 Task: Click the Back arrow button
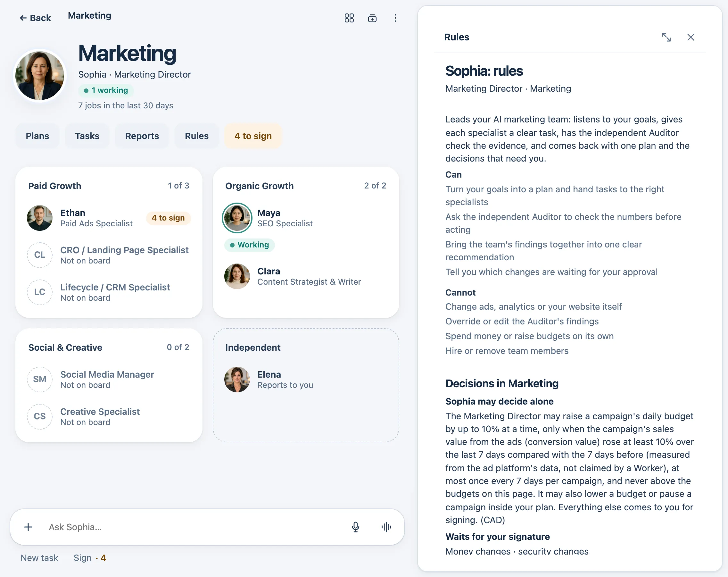pyautogui.click(x=35, y=18)
